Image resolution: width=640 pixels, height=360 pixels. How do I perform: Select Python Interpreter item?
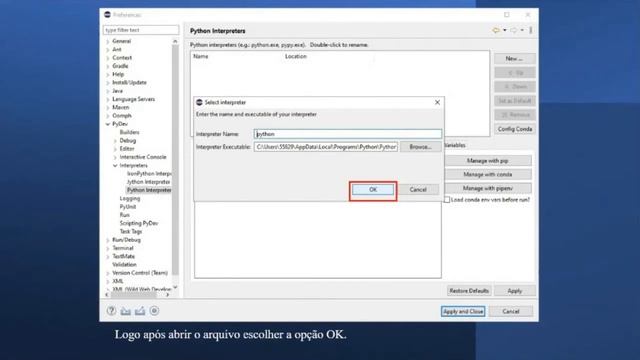coord(149,190)
